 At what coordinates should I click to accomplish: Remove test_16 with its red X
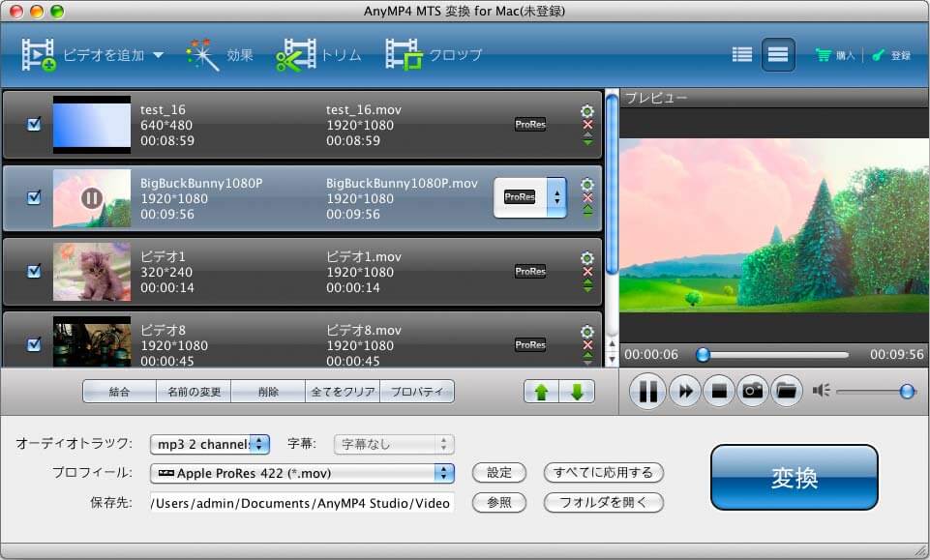pyautogui.click(x=587, y=125)
